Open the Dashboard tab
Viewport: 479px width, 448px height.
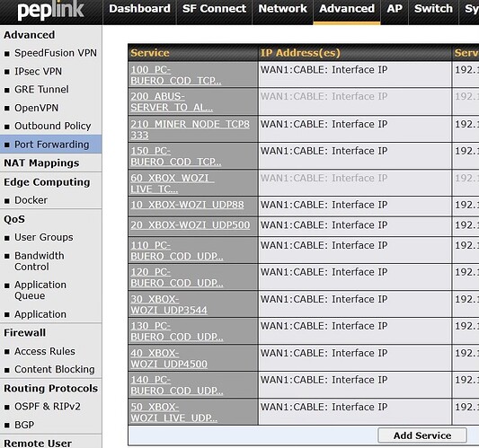(139, 9)
